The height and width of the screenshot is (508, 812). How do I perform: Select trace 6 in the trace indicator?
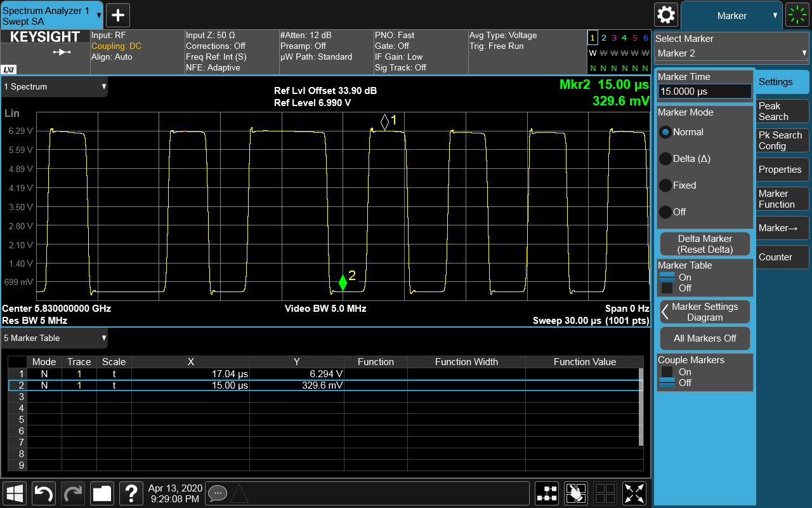pyautogui.click(x=646, y=38)
